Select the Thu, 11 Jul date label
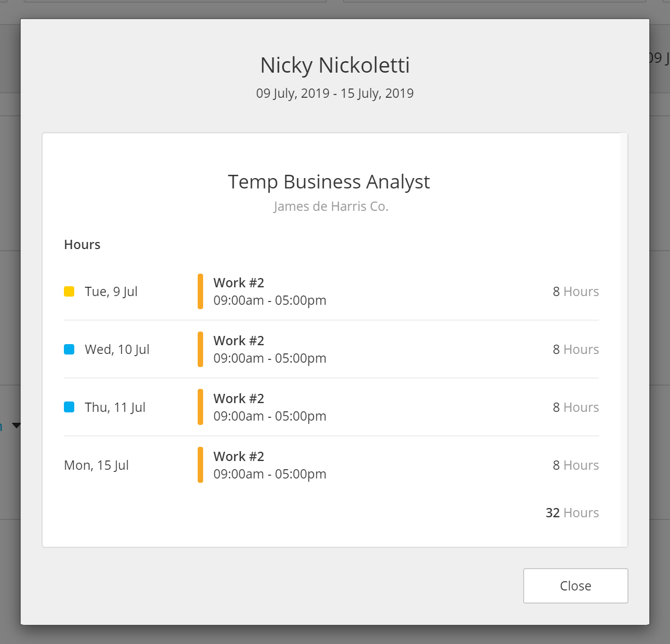670x644 pixels. tap(115, 407)
